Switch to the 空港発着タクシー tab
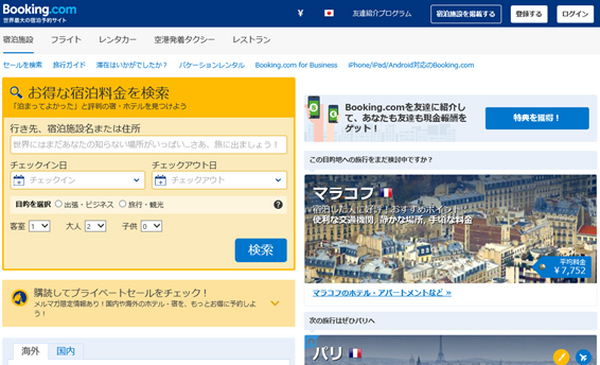This screenshot has height=365, width=600. pos(184,40)
